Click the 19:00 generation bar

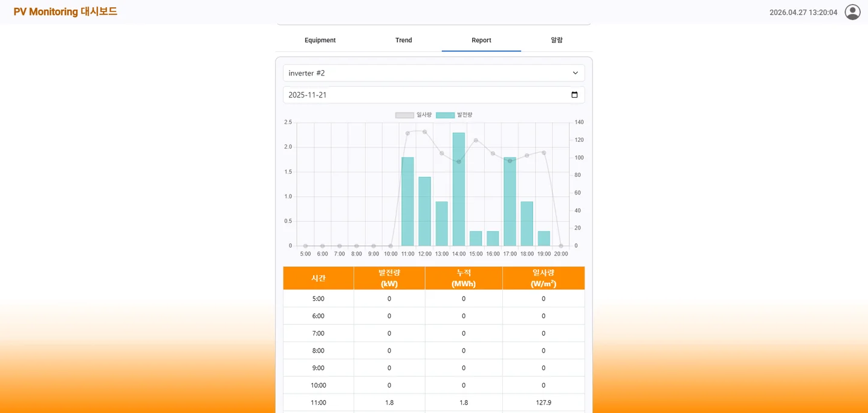(544, 239)
